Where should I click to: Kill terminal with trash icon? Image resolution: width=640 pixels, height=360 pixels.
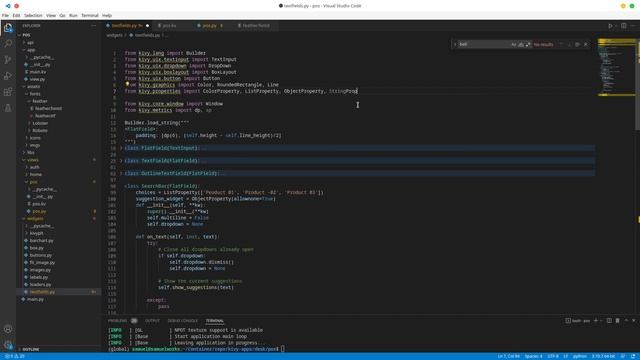tap(618, 321)
